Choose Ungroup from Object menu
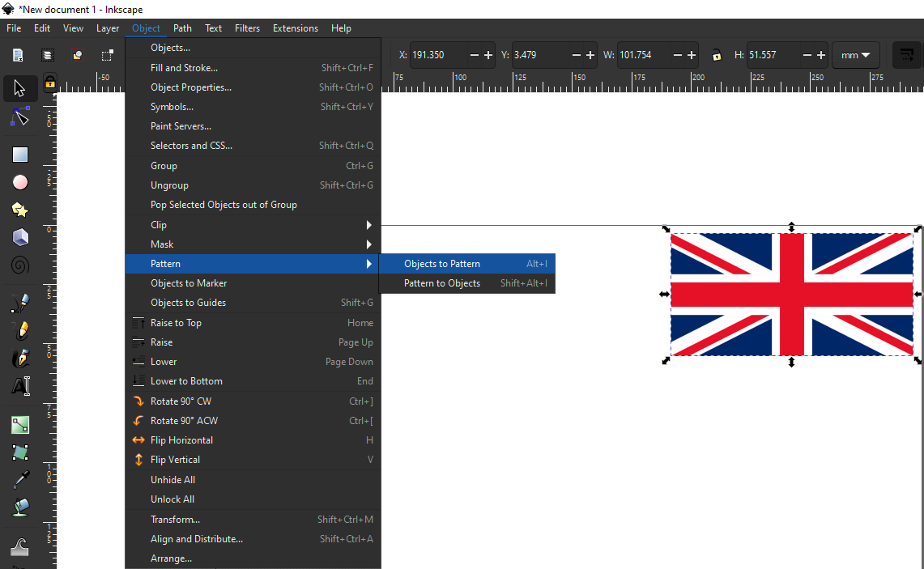 pyautogui.click(x=253, y=185)
